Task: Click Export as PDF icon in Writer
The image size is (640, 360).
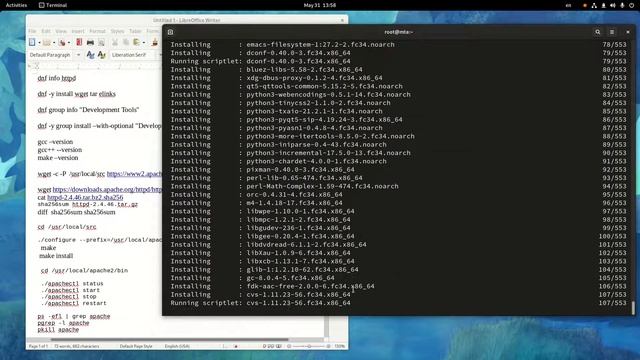Action: (x=79, y=42)
